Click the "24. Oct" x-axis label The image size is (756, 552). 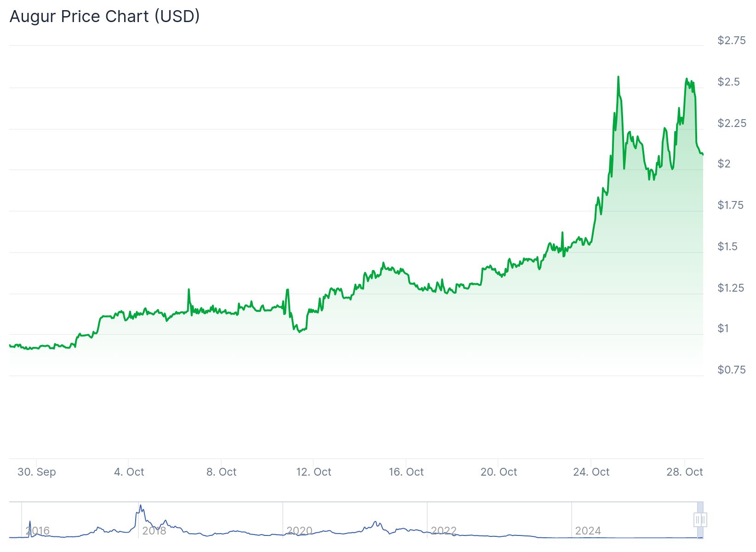pos(591,472)
